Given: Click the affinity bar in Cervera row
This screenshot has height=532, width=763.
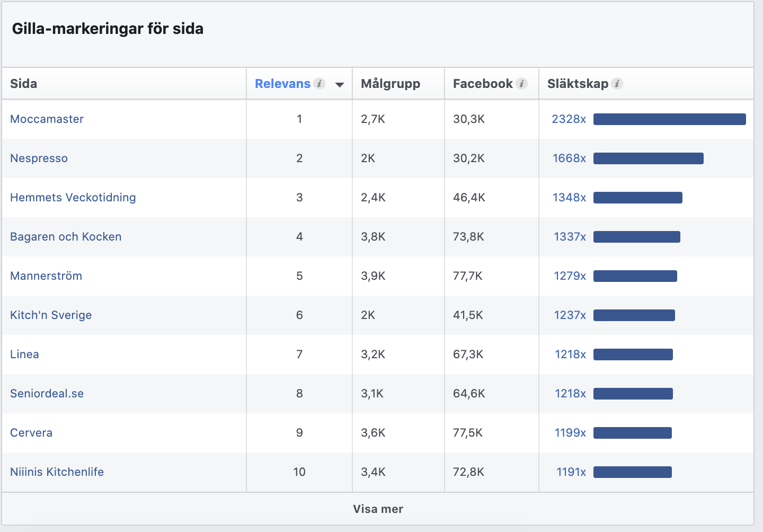Looking at the screenshot, I should 632,433.
